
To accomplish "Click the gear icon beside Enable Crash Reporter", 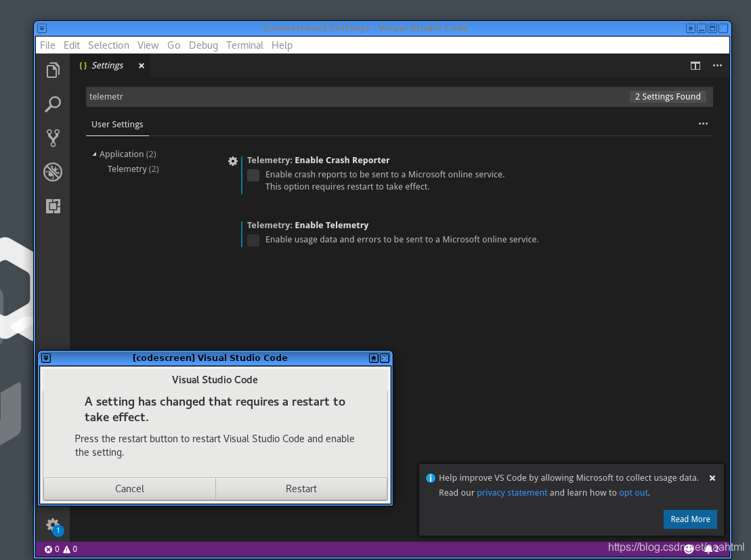I will tap(233, 161).
